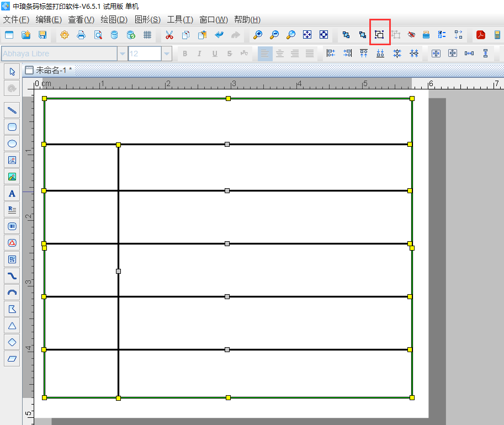Click the zoom in magnifier button
The image size is (504, 425).
tap(258, 35)
